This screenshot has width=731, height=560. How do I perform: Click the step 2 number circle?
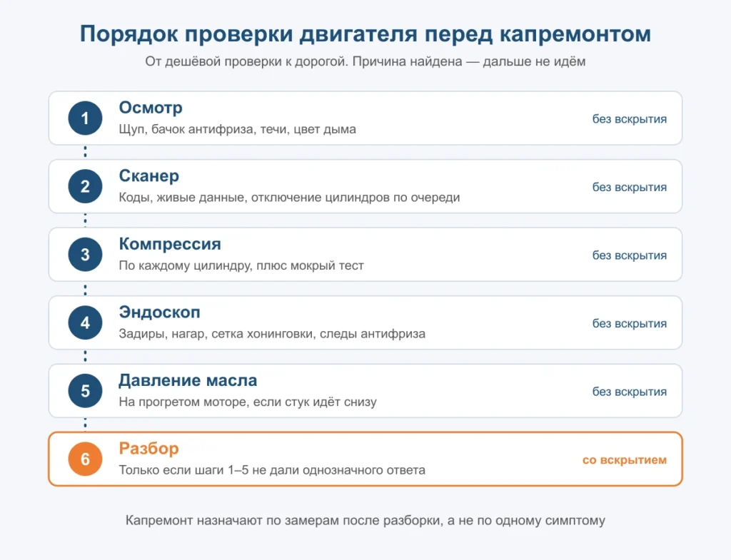pyautogui.click(x=86, y=186)
